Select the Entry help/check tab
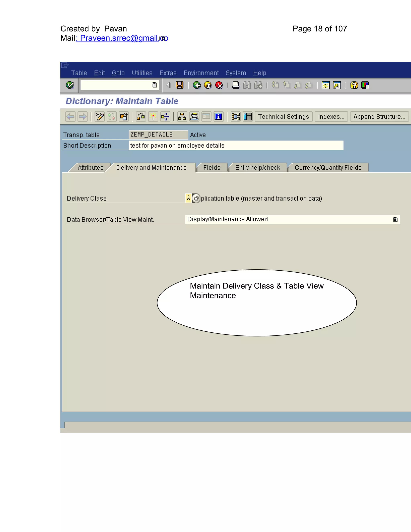The height and width of the screenshot is (532, 411). 257,168
